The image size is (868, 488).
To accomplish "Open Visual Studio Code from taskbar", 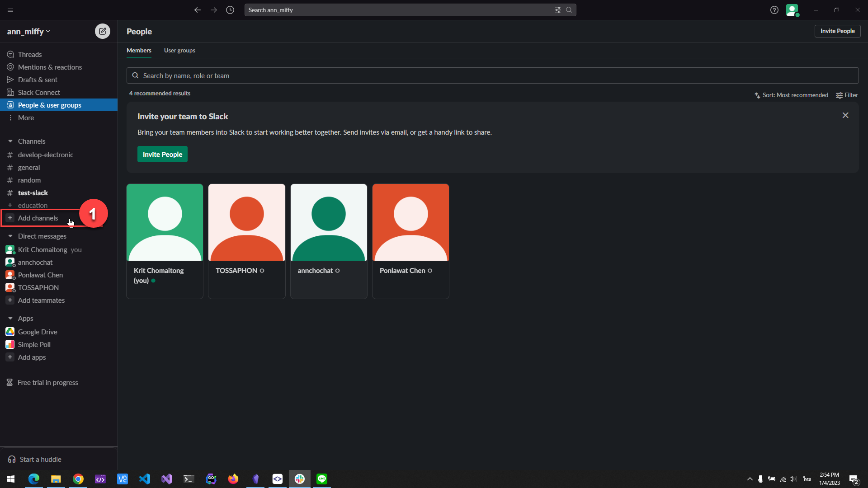I will click(145, 479).
